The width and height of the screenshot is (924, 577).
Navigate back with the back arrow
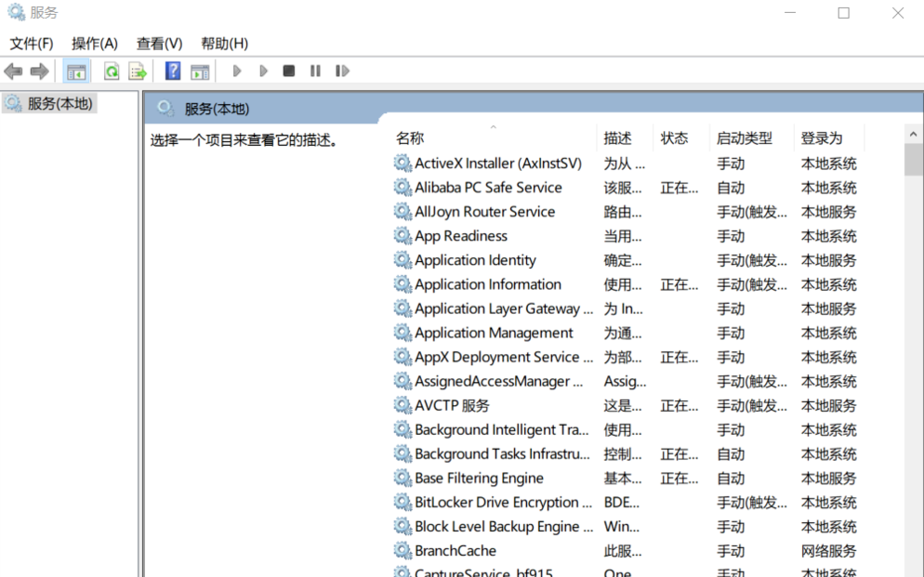(13, 71)
